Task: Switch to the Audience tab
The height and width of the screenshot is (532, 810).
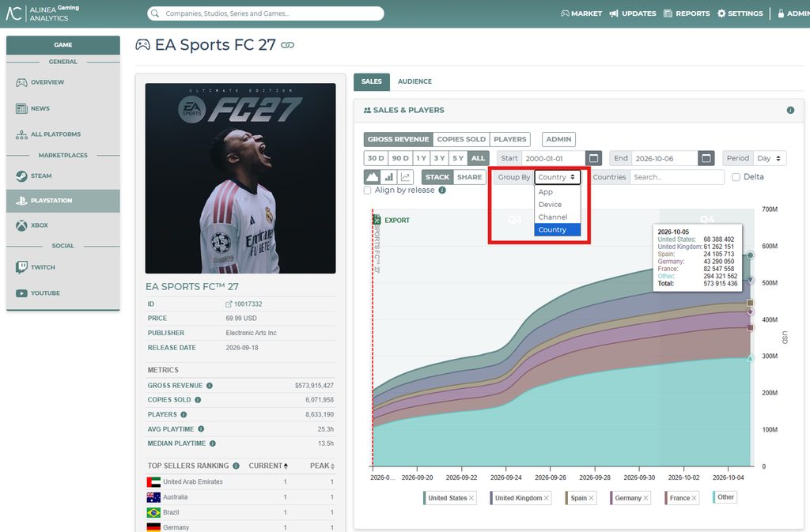Action: pyautogui.click(x=414, y=81)
